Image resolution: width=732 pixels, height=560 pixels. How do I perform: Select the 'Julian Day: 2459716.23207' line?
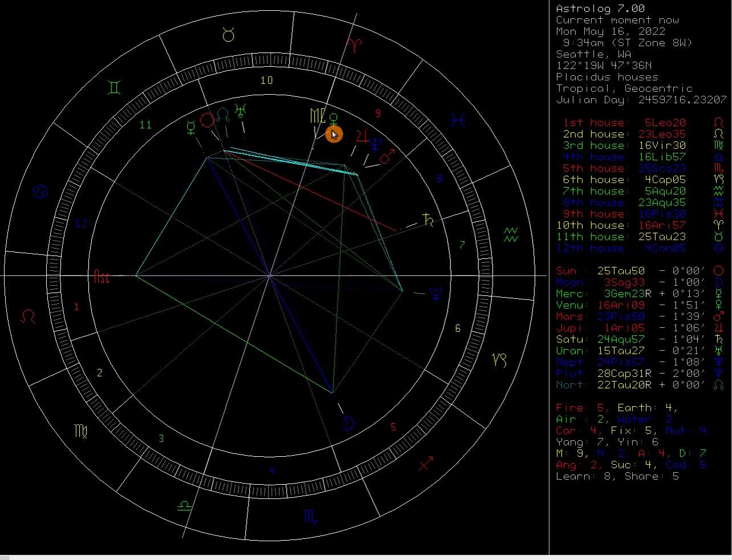coord(641,100)
